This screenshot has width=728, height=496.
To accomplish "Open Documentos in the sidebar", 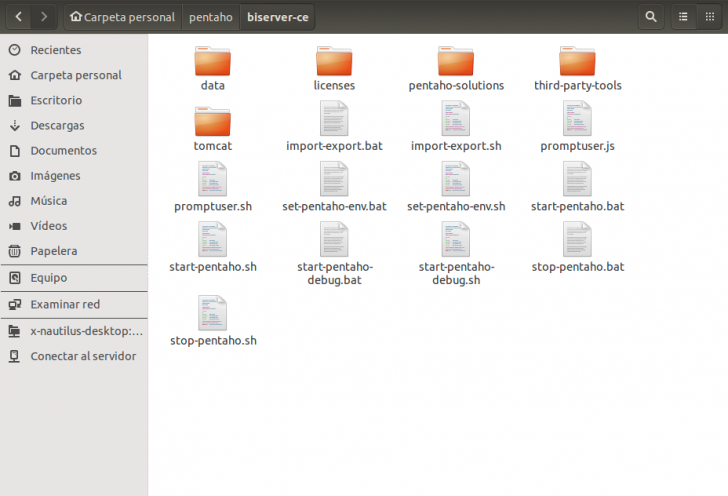I will point(74,150).
